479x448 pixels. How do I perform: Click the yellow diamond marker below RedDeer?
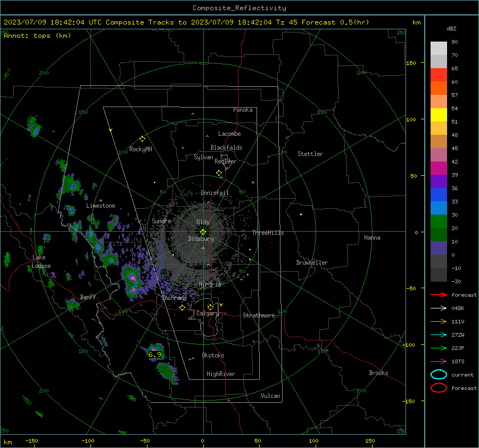point(219,173)
